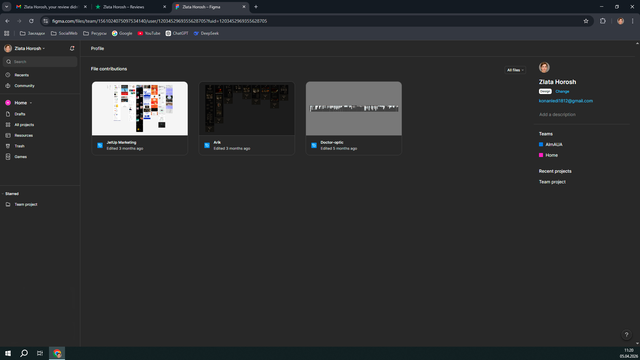Open the Chrome apps grid shortcut
Viewport: 640px width, 360px height.
(x=7, y=33)
